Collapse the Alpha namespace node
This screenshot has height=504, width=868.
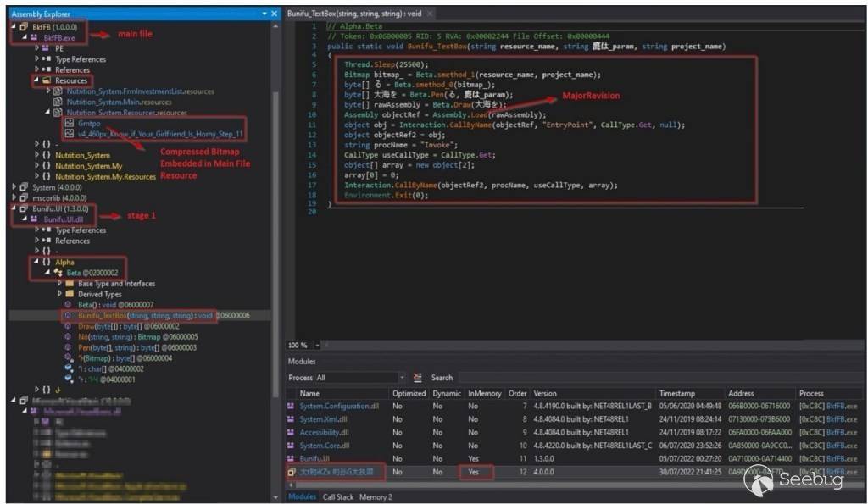(36, 263)
